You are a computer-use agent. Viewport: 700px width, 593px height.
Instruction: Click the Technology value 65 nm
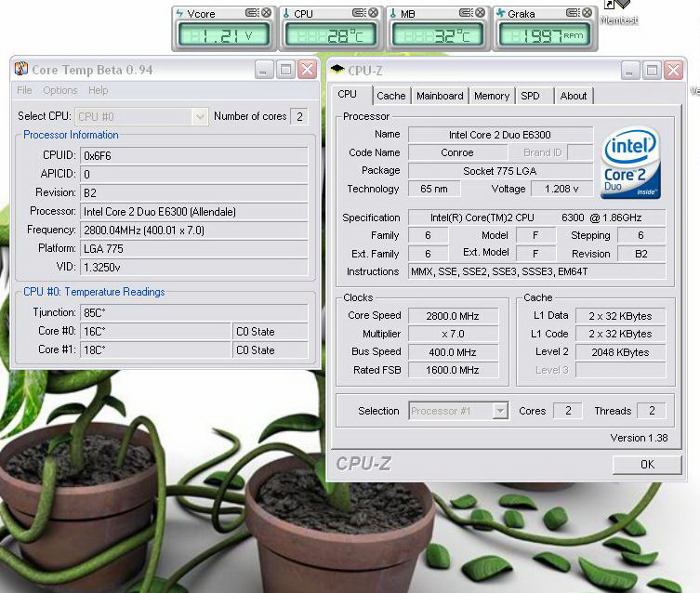click(434, 190)
